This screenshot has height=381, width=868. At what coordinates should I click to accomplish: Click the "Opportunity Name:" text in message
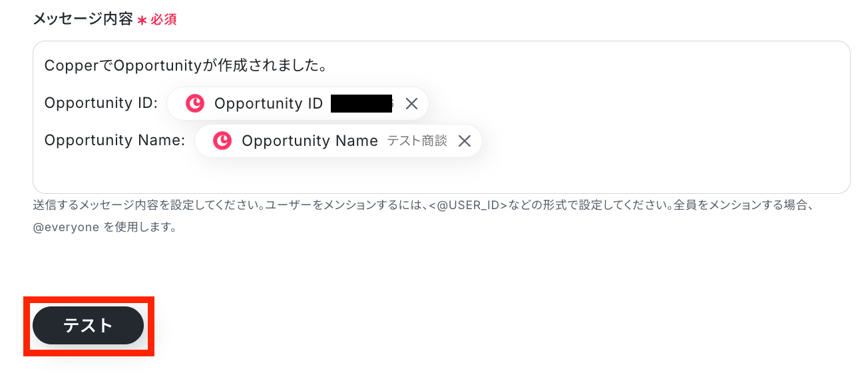[114, 141]
